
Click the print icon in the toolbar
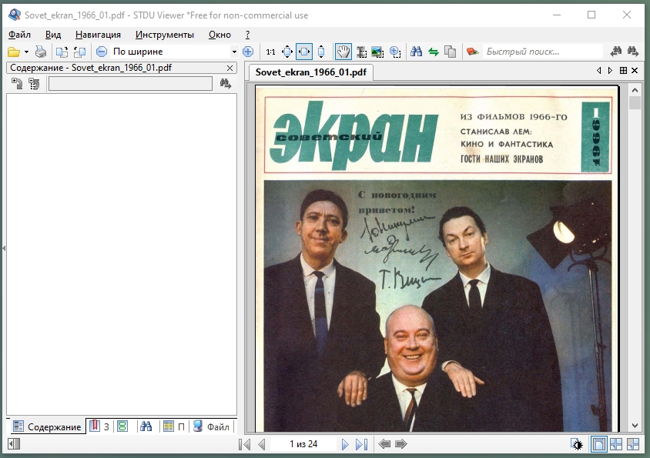tap(41, 52)
